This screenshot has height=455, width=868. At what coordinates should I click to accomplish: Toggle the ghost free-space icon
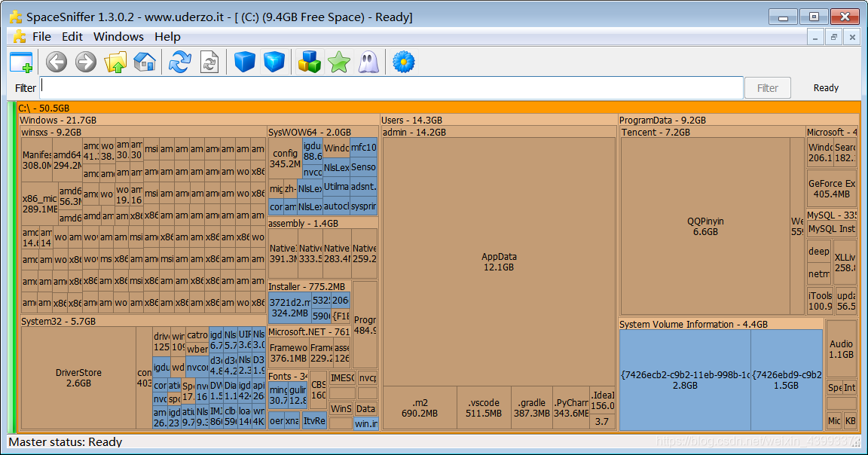368,62
